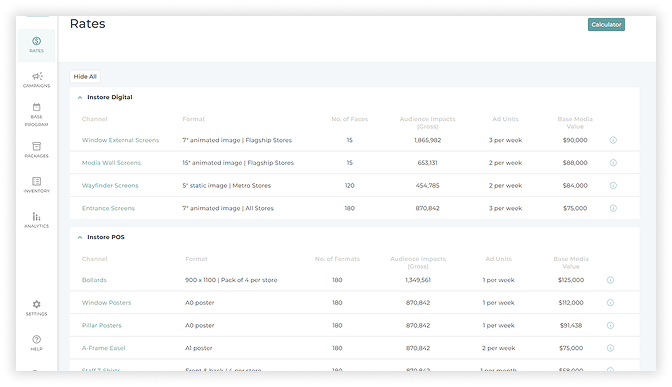Click the 'A1 poster' format cell

click(198, 348)
